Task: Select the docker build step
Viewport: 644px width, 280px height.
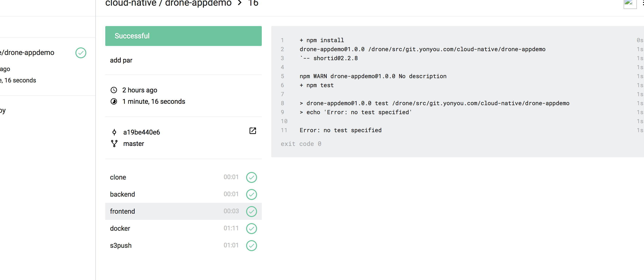Action: (120, 228)
